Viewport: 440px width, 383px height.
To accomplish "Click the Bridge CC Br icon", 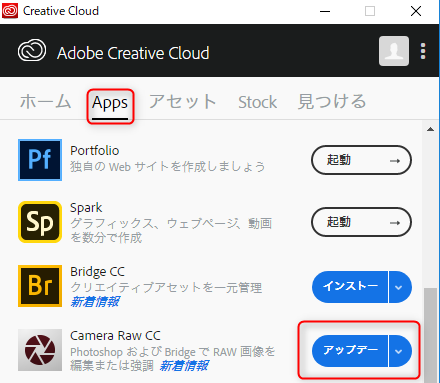I will (x=40, y=286).
